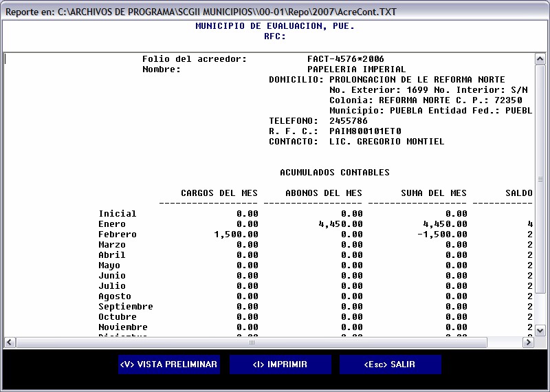Click the Folio del acreedor label
Screen dimensions: 550x392
pyautogui.click(x=195, y=59)
